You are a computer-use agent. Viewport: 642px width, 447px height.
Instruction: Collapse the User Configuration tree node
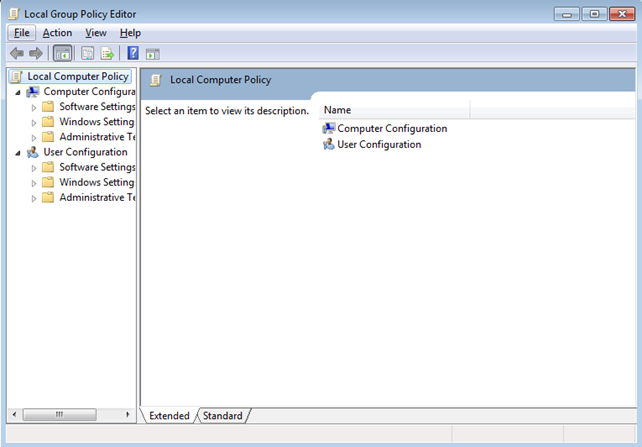(18, 152)
